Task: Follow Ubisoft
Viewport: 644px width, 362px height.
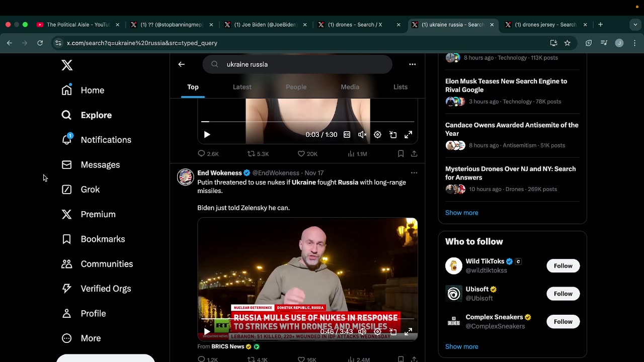Action: [563, 294]
